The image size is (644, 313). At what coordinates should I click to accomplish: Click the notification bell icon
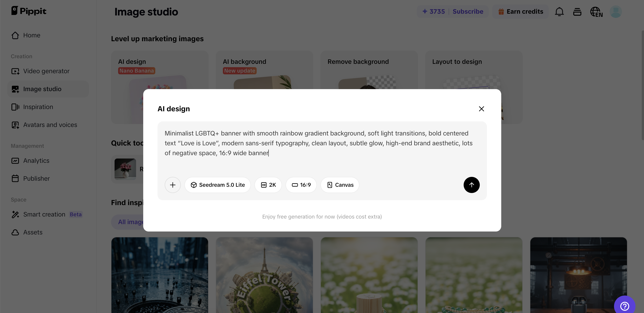click(559, 11)
